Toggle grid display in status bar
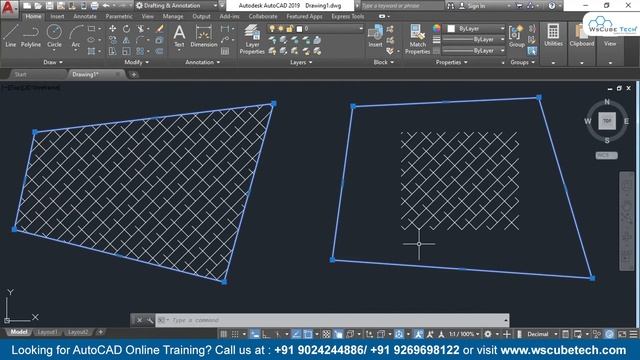Screen dimensions: 640x360 (223, 334)
